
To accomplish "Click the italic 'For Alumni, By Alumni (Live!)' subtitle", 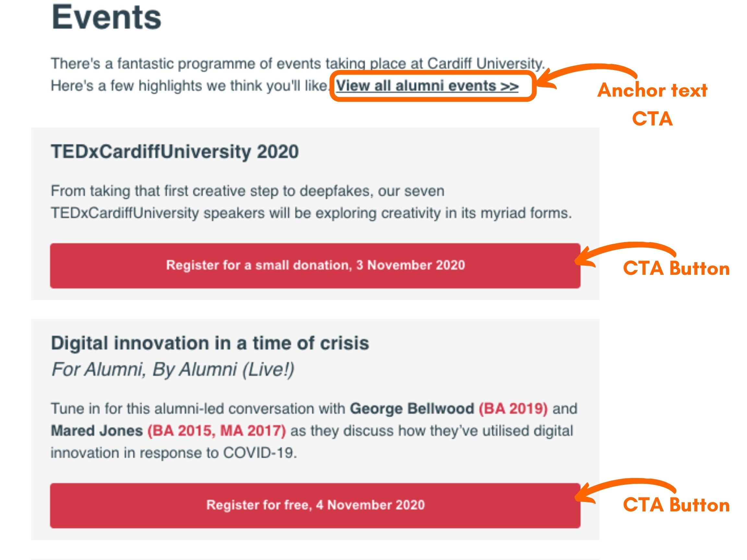I will (x=172, y=369).
